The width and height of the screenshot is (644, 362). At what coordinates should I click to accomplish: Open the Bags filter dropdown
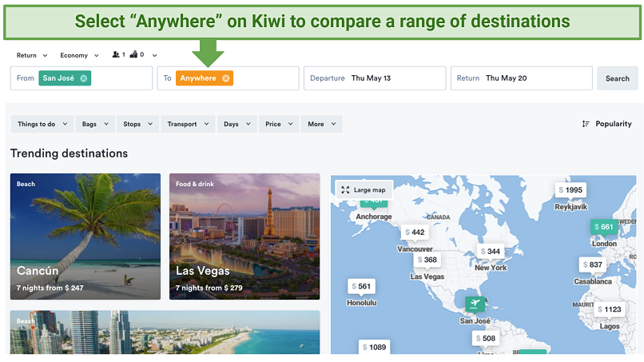tap(95, 124)
